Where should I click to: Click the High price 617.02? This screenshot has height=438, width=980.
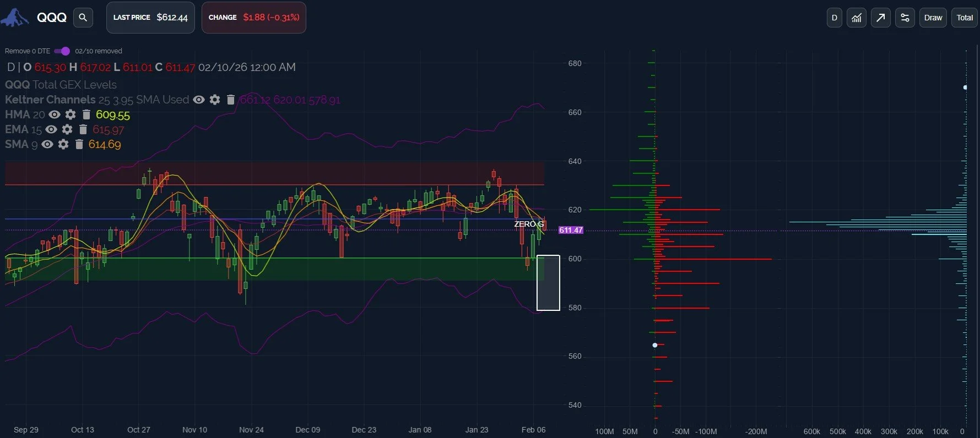click(x=95, y=67)
